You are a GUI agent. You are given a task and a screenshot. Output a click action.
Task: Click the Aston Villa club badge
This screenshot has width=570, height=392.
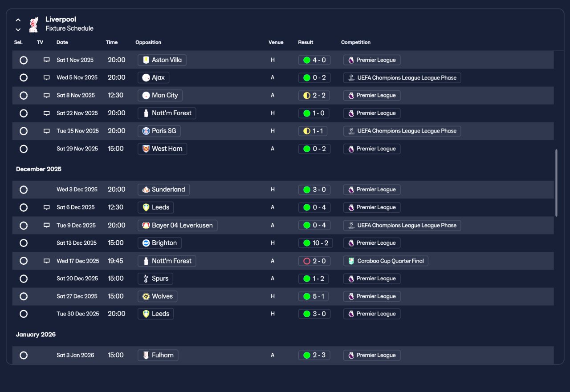pyautogui.click(x=146, y=60)
